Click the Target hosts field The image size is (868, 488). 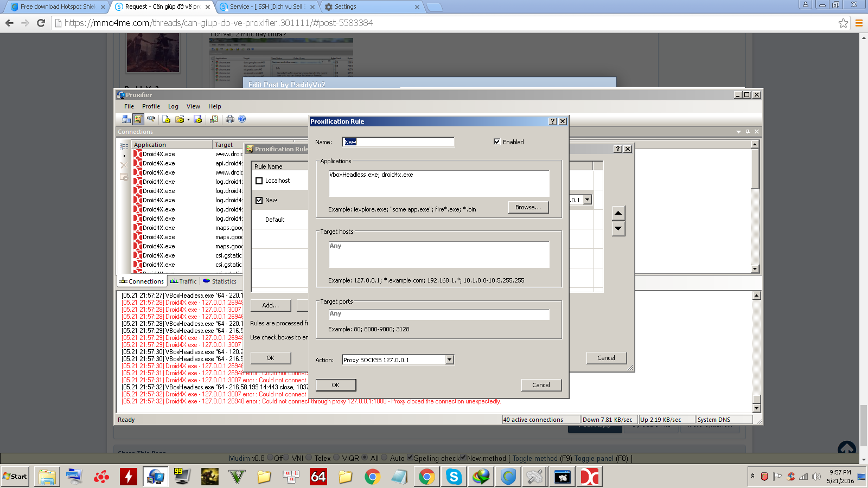coord(439,254)
